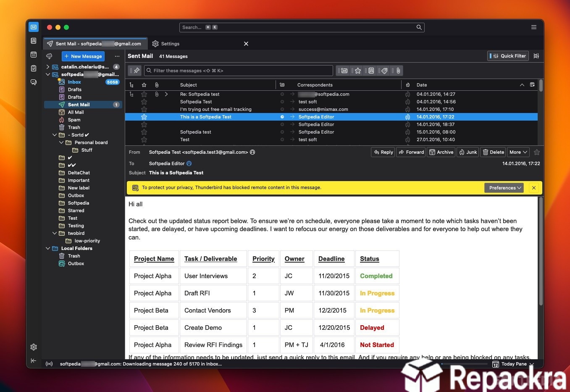Viewport: 570px width, 392px height.
Task: Expand the catalin.chelariu account
Action: pos(48,67)
